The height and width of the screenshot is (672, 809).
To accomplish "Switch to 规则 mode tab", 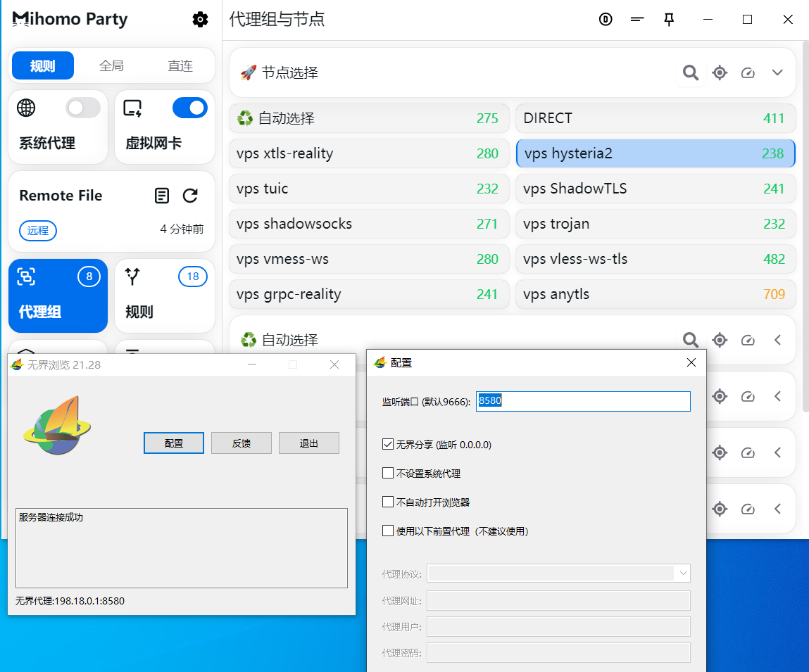I will click(x=43, y=65).
